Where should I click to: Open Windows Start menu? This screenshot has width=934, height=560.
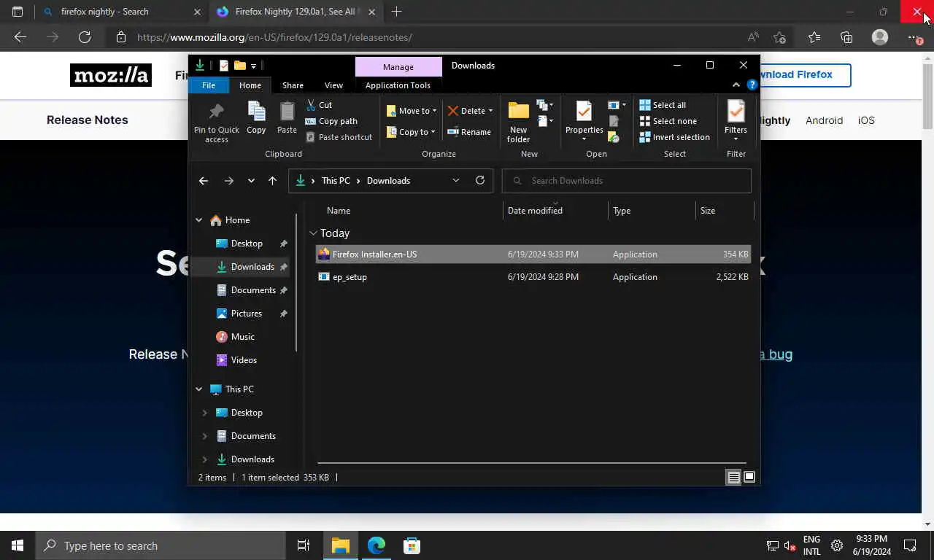coord(18,545)
